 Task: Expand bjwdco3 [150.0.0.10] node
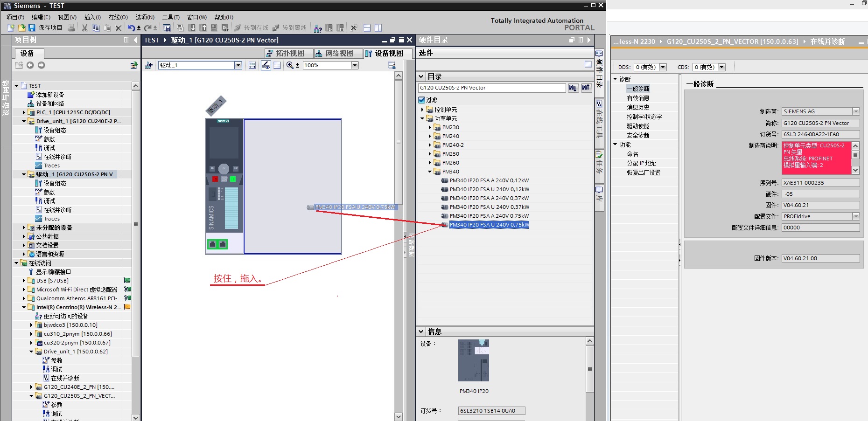[x=31, y=325]
